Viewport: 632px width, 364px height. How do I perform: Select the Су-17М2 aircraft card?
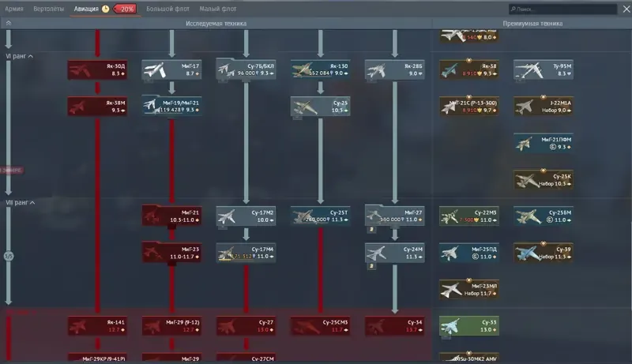246,216
